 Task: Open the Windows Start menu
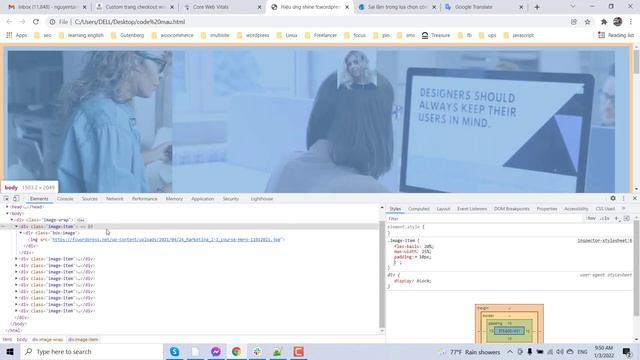[x=10, y=351]
